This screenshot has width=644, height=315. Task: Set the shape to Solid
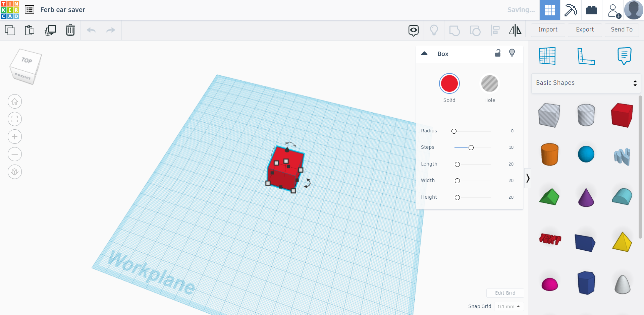[449, 84]
